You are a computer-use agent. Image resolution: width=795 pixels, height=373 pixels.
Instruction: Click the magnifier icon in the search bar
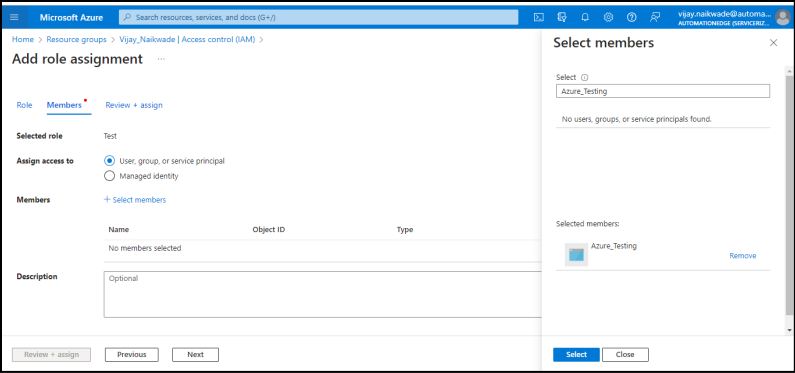click(128, 17)
